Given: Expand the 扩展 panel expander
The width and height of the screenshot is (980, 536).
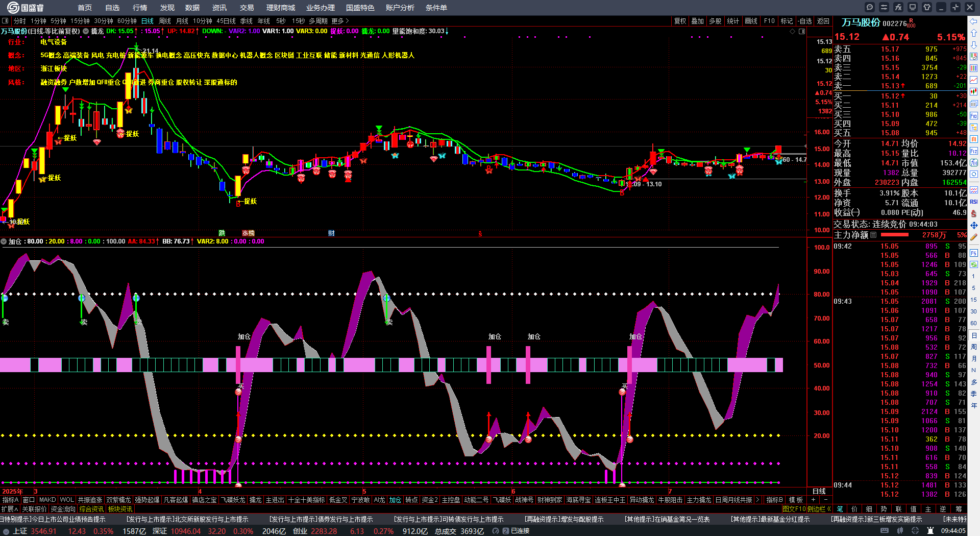Looking at the screenshot, I should pos(10,509).
